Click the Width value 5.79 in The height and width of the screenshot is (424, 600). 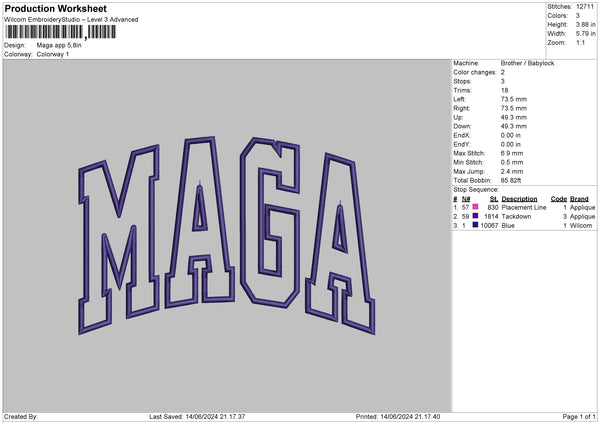point(585,34)
